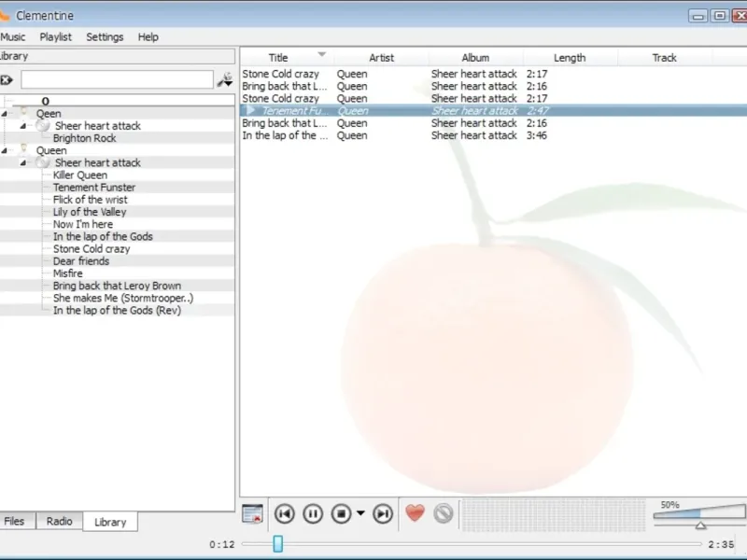Screen dimensions: 747x560
Task: Click the title sort indicator arrow
Action: tap(322, 54)
